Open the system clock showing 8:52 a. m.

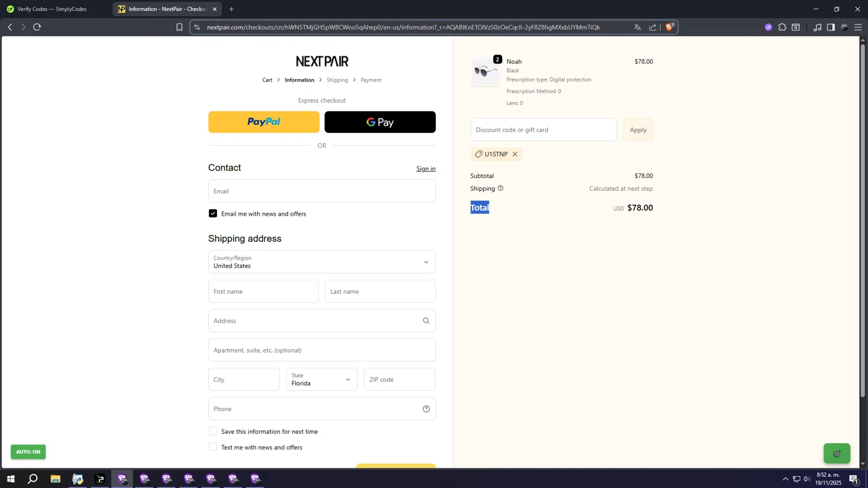[828, 479]
